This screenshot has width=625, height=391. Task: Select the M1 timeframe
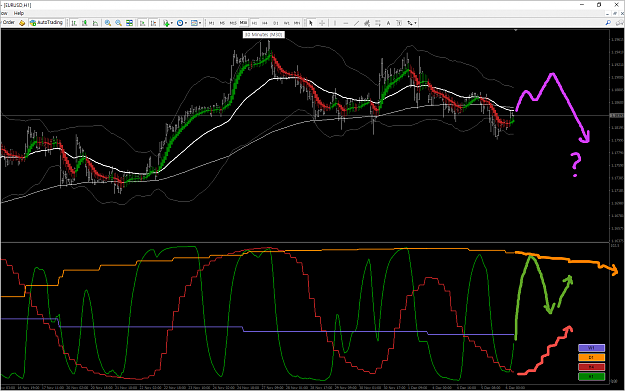[x=212, y=23]
